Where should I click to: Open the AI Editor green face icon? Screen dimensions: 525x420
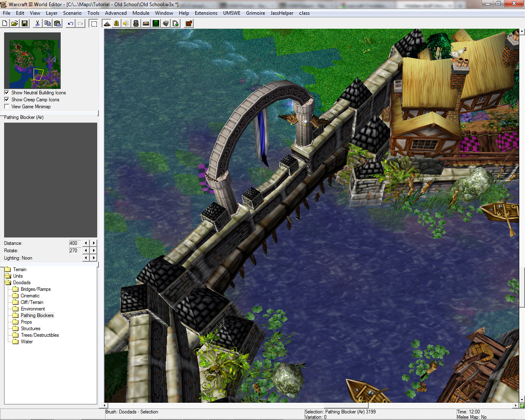pos(156,23)
